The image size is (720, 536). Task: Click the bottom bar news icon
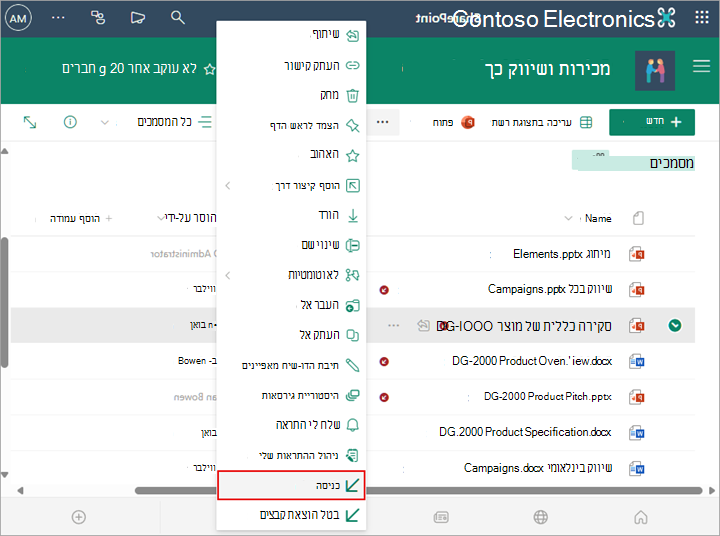click(441, 517)
